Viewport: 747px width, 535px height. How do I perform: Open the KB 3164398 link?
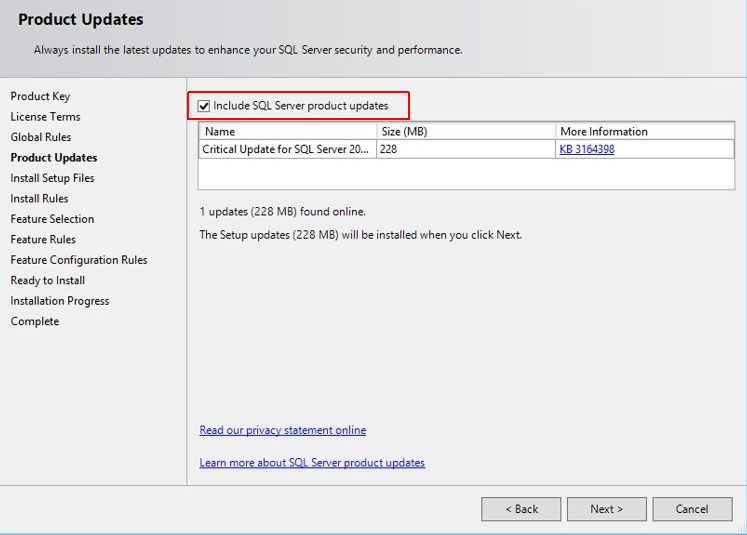pos(586,149)
